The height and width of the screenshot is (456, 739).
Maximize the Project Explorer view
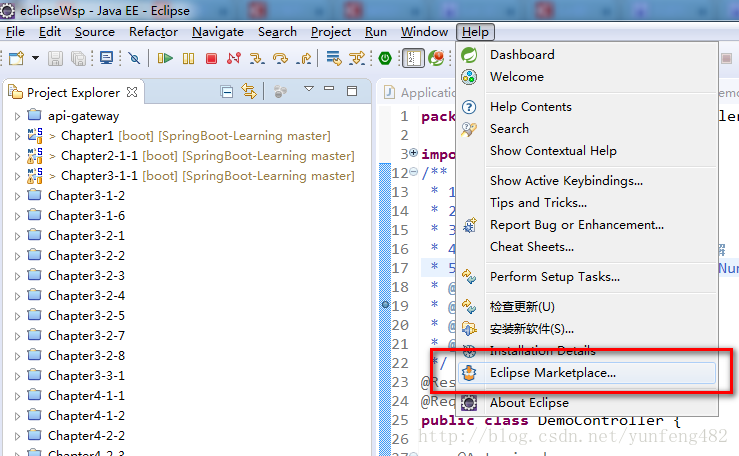coord(352,91)
